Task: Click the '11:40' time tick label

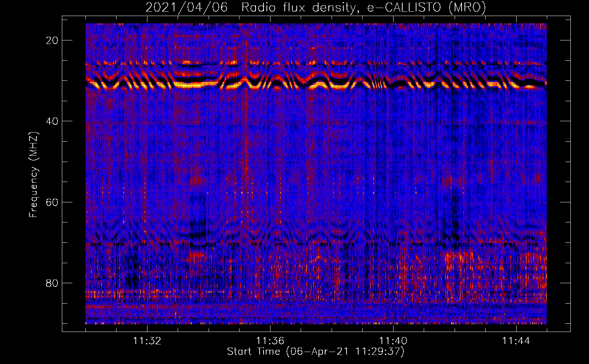Action: [393, 341]
